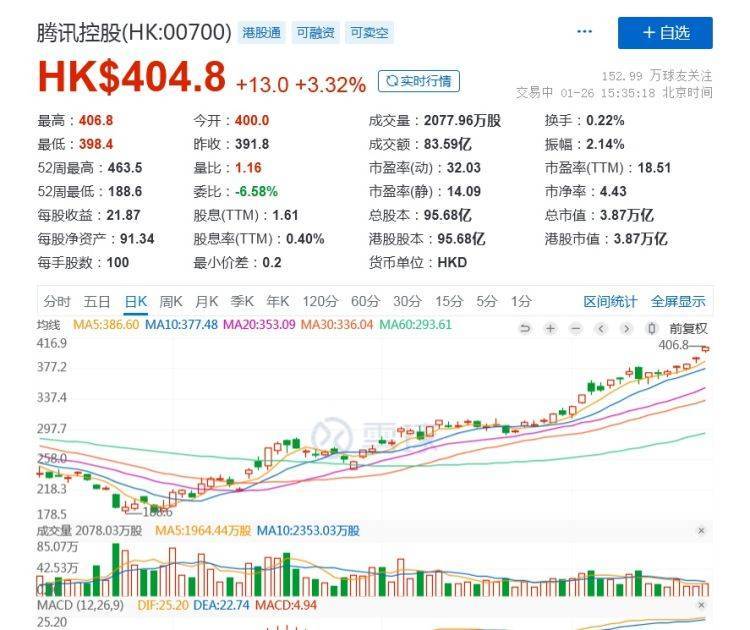Close the MACD indicator panel
This screenshot has width=750, height=630.
click(x=701, y=605)
